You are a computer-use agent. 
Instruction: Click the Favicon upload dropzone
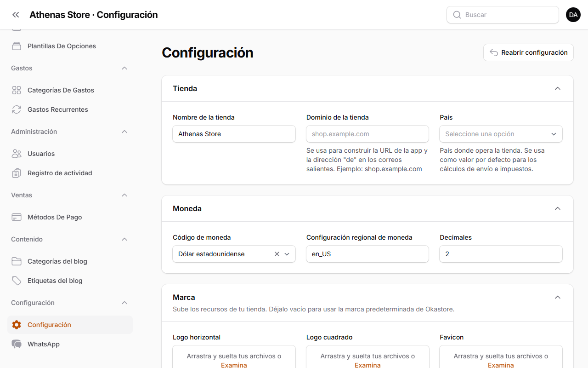click(x=501, y=357)
